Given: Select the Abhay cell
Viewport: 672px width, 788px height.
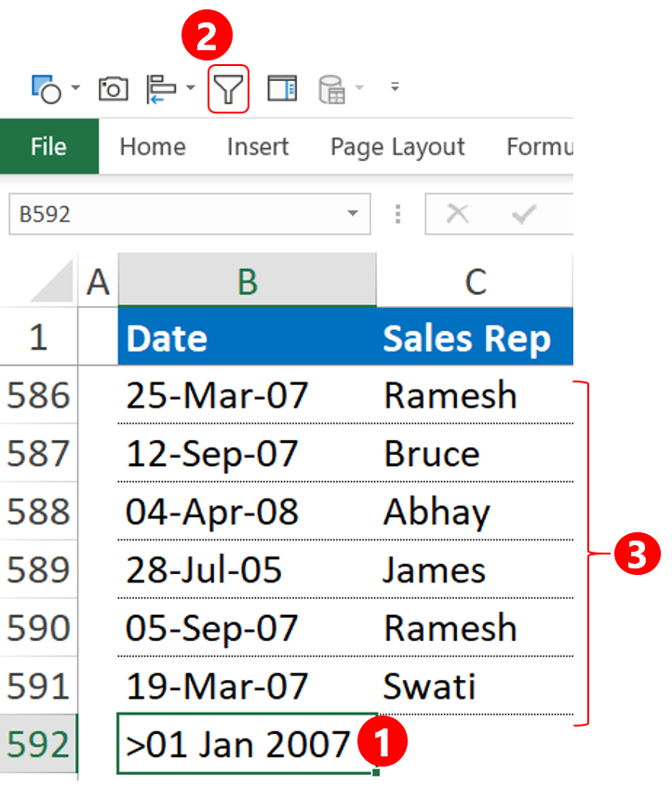Looking at the screenshot, I should tap(475, 512).
